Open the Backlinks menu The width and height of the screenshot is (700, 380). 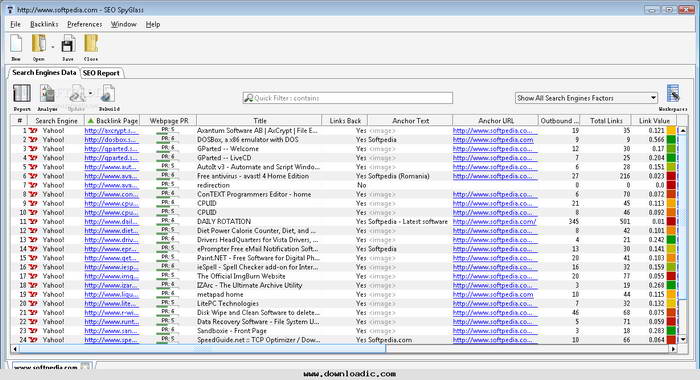click(44, 24)
